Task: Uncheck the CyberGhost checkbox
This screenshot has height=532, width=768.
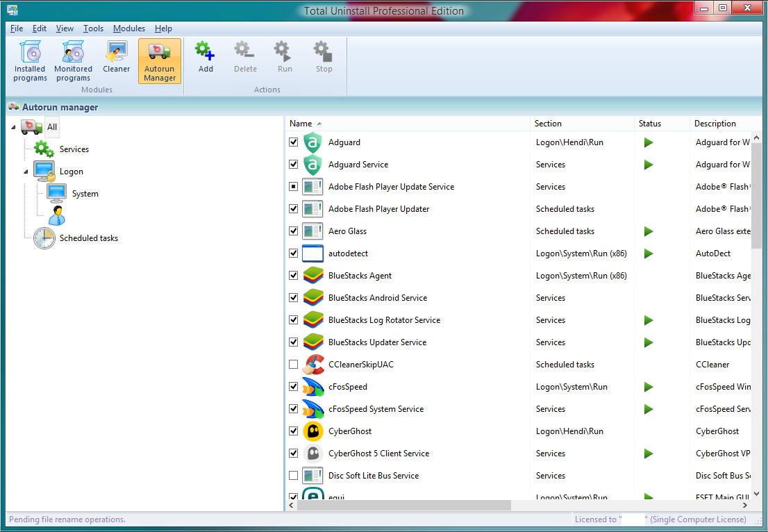Action: [294, 431]
